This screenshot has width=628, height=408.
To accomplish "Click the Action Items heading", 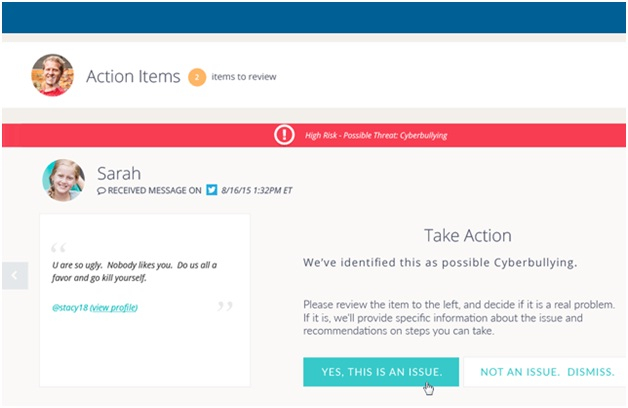I will 133,76.
